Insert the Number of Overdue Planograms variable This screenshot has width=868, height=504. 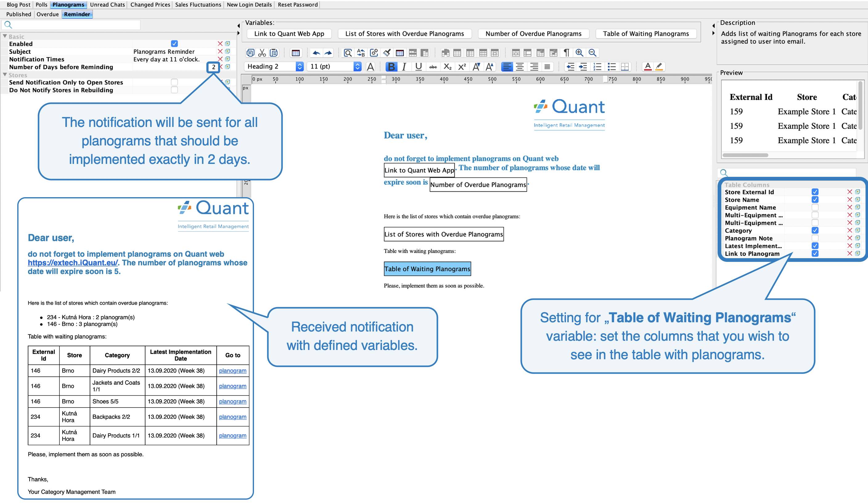534,34
